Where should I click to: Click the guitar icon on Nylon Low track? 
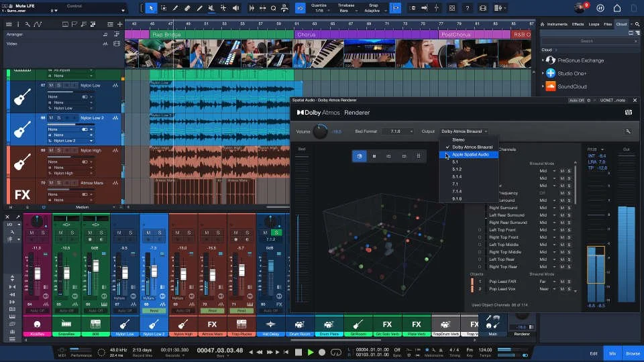[x=23, y=96]
